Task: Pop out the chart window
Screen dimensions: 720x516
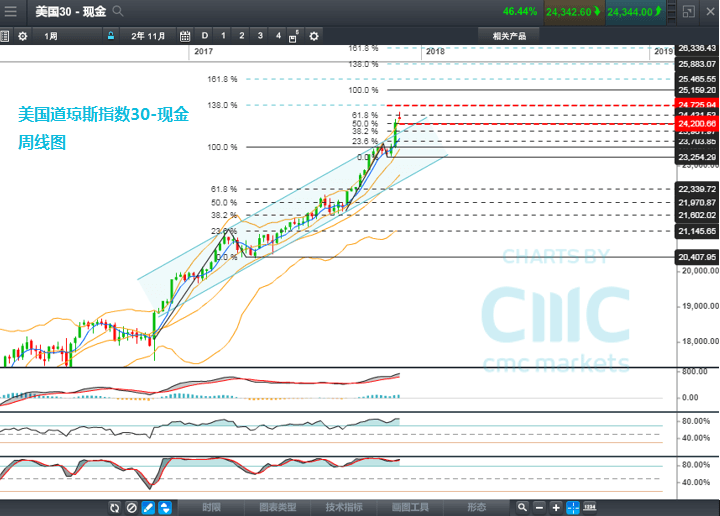Action: coord(688,11)
